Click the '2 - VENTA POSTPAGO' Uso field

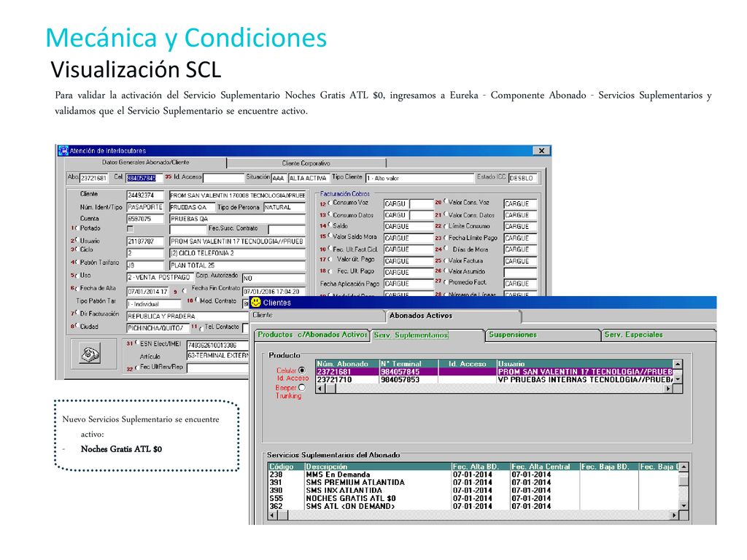[160, 277]
